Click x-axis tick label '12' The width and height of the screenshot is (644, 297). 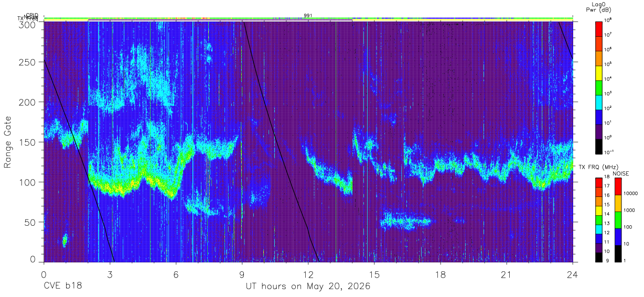click(308, 274)
